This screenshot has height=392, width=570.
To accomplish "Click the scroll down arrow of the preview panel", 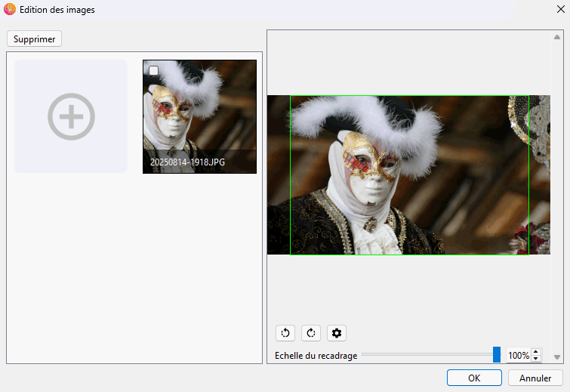I will tap(557, 357).
